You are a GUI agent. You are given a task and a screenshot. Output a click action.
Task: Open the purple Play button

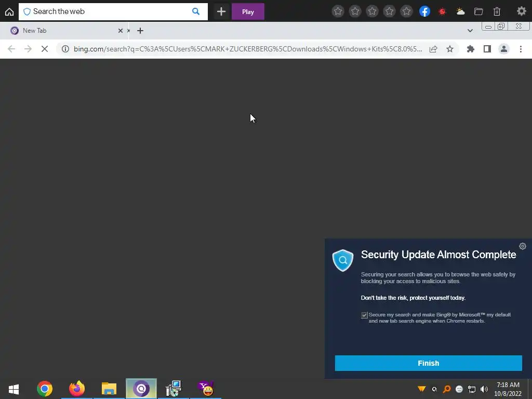[248, 11]
